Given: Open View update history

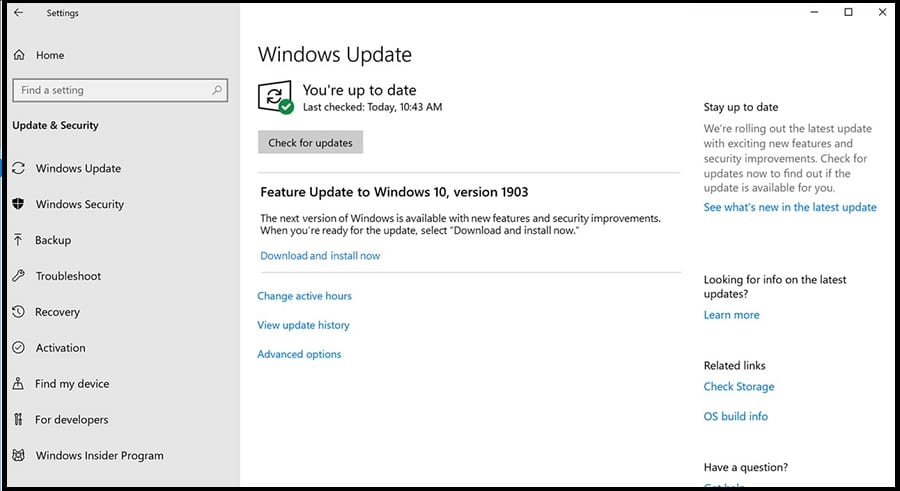Looking at the screenshot, I should 303,325.
